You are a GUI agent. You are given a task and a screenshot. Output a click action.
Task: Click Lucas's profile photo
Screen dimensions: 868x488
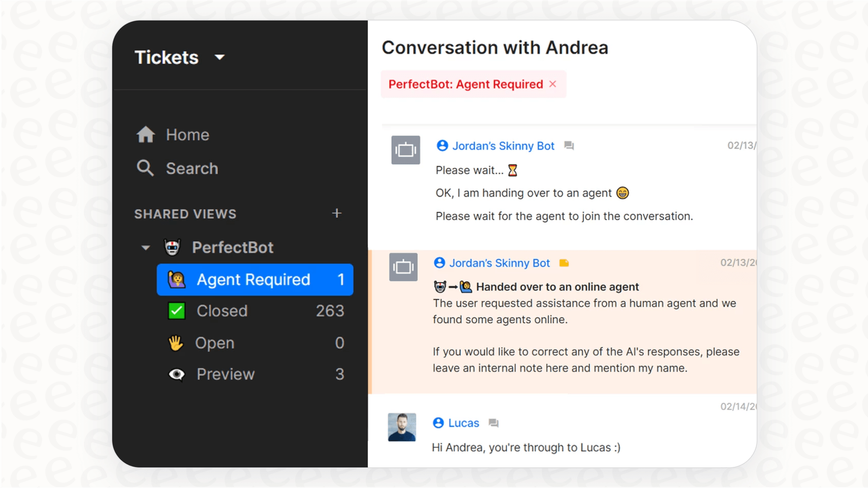pos(402,427)
